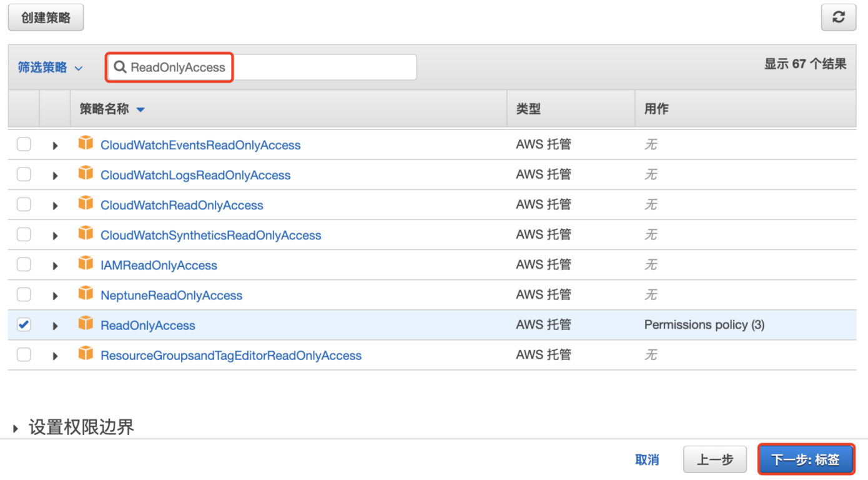Click the 取消 link

point(647,460)
